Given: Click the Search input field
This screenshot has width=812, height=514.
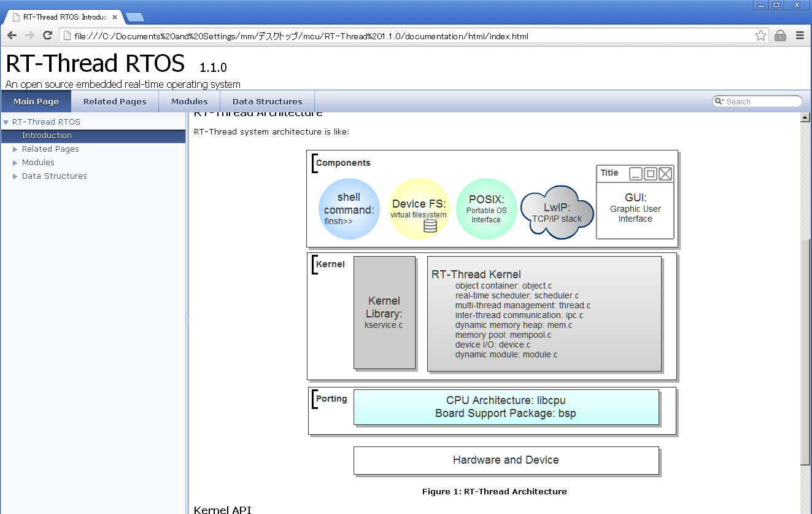Looking at the screenshot, I should (x=761, y=101).
